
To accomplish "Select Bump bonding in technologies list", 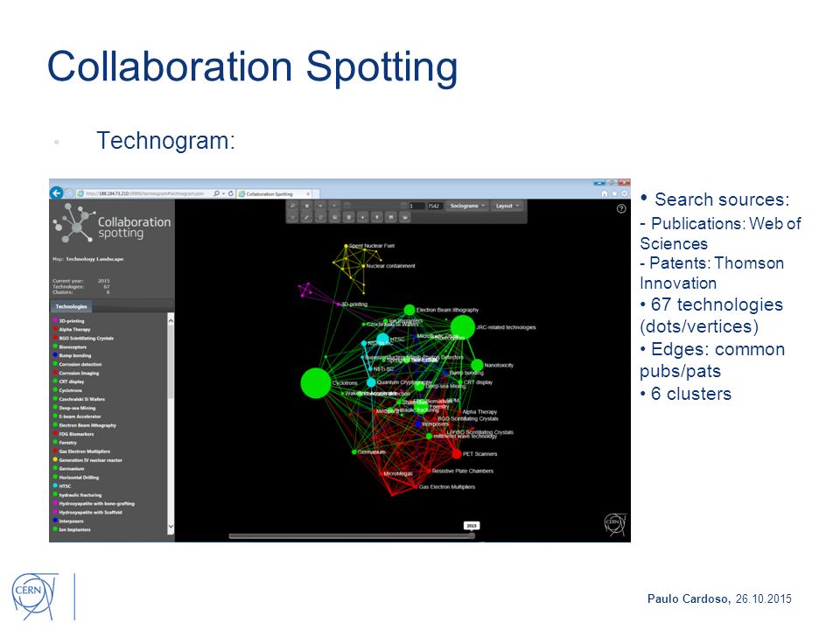I will point(72,356).
